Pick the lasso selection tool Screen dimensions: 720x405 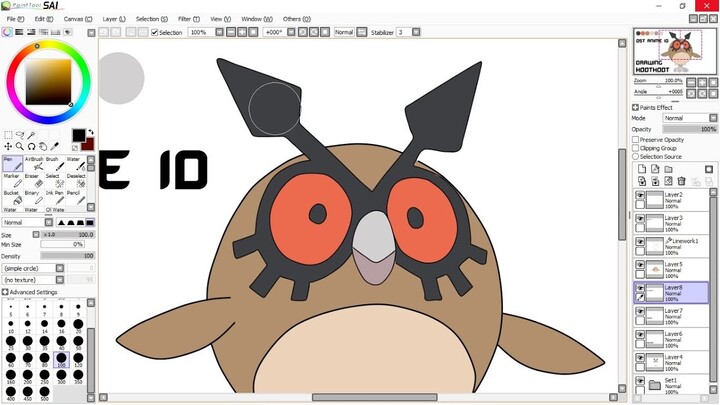(x=20, y=135)
